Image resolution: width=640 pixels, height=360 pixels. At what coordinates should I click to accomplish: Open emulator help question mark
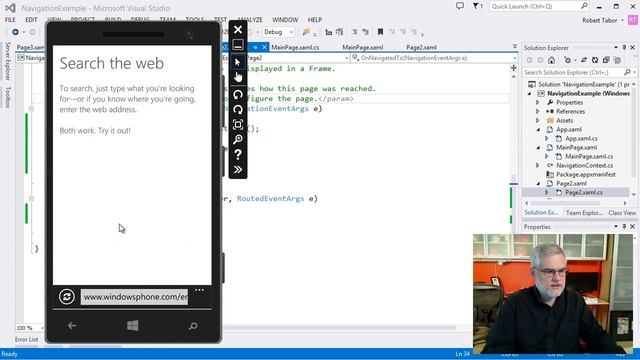(238, 154)
